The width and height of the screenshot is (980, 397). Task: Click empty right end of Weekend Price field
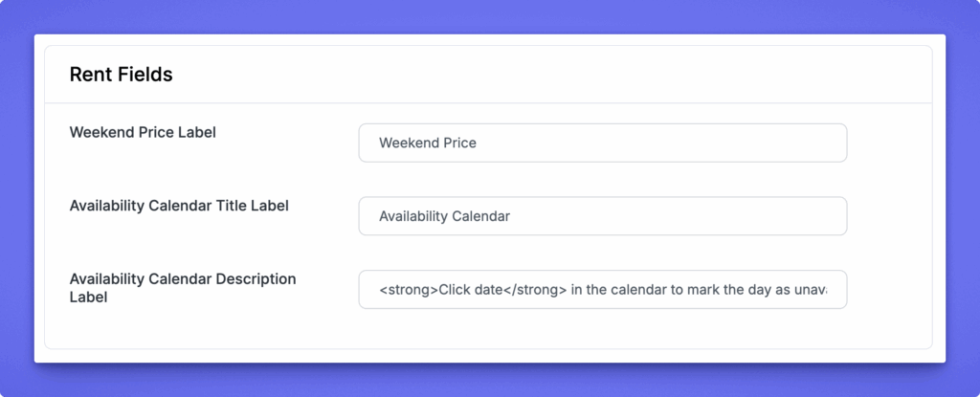point(766,143)
